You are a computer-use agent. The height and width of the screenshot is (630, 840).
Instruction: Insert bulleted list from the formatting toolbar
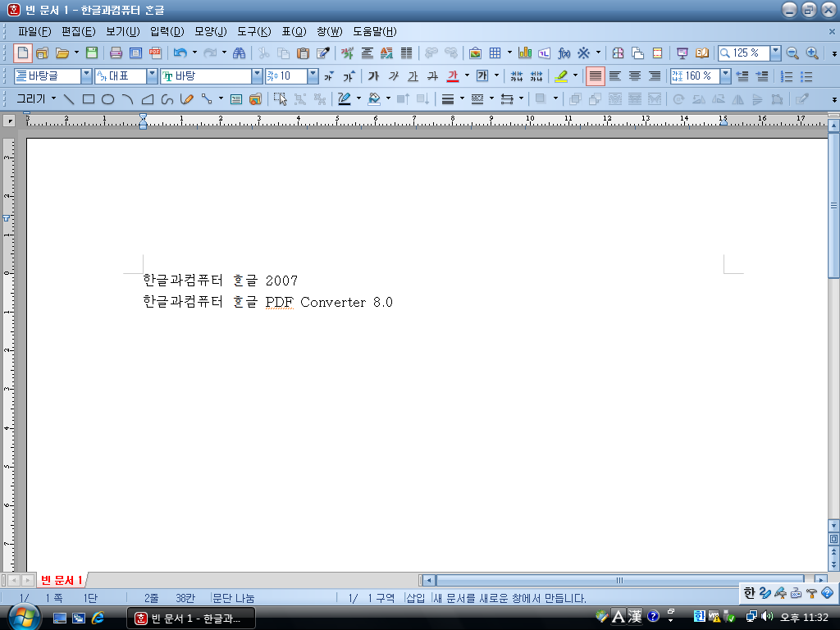(806, 76)
